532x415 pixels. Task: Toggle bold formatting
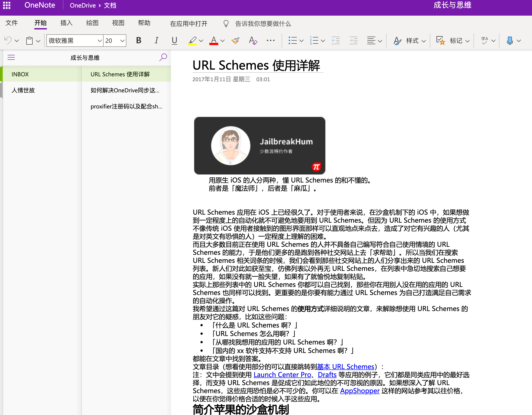point(139,40)
